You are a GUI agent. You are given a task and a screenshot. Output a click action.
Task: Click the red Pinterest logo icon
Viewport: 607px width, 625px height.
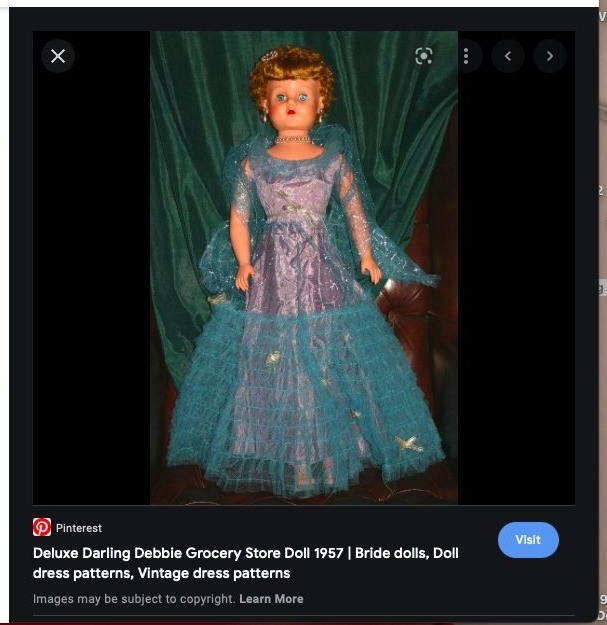pos(42,527)
